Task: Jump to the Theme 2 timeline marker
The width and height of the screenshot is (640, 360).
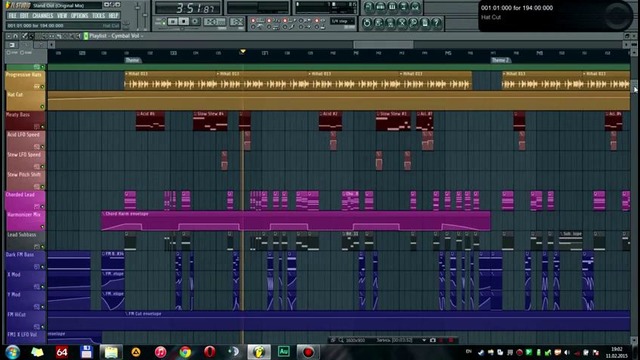Action: [500, 60]
